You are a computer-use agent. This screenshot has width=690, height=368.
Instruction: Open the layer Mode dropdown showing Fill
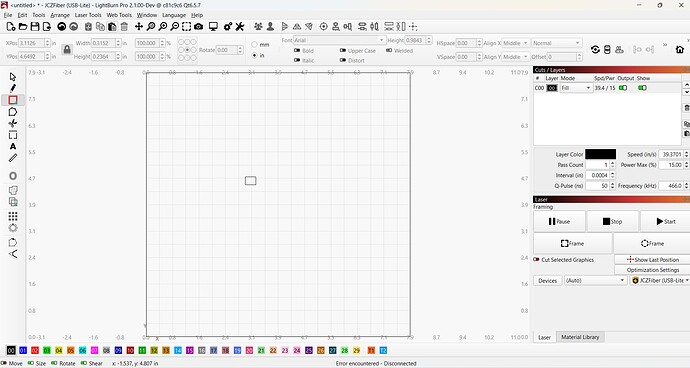[x=576, y=88]
